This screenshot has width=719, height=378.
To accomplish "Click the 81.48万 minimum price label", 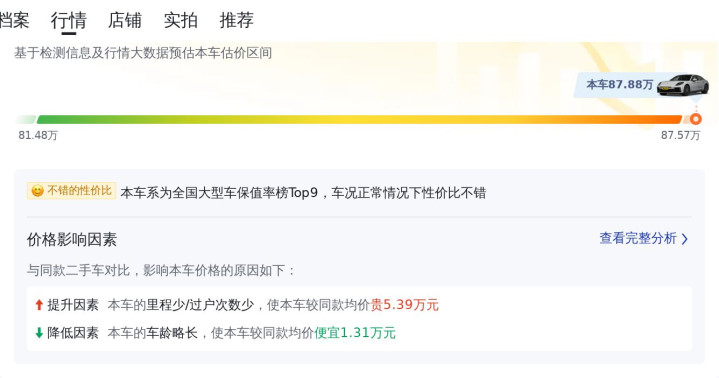I will 38,135.
